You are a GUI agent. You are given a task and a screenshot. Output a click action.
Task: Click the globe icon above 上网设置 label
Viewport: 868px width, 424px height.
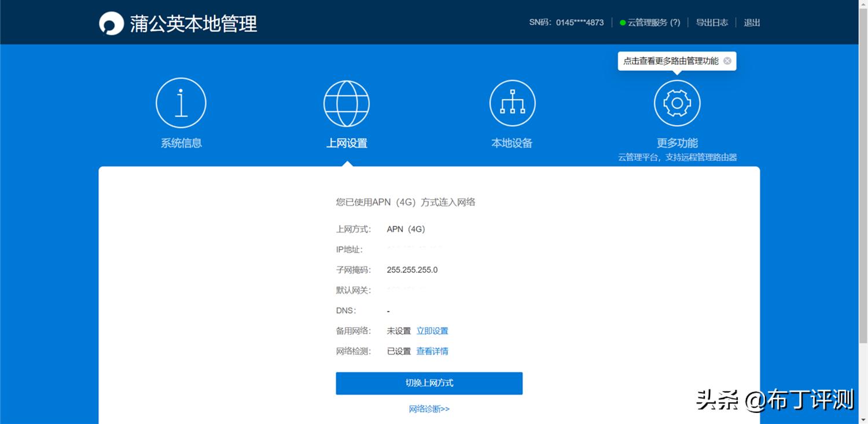(x=347, y=103)
